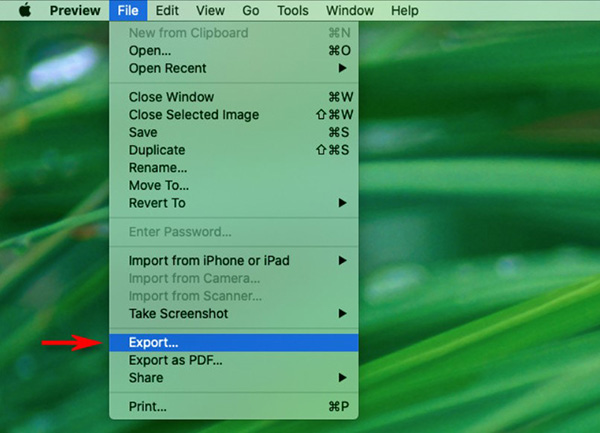The image size is (600, 433).
Task: Expand the Share submenu
Action: tap(234, 378)
